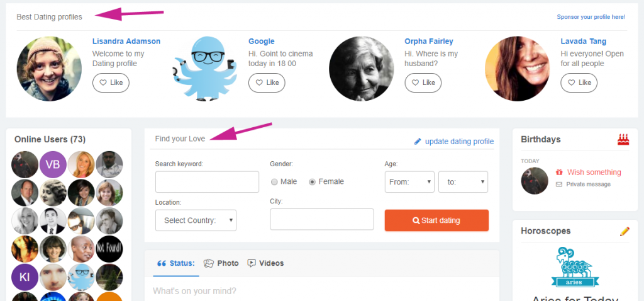Like Lisandra Adamson's dating profile
Image resolution: width=644 pixels, height=301 pixels.
tap(111, 82)
